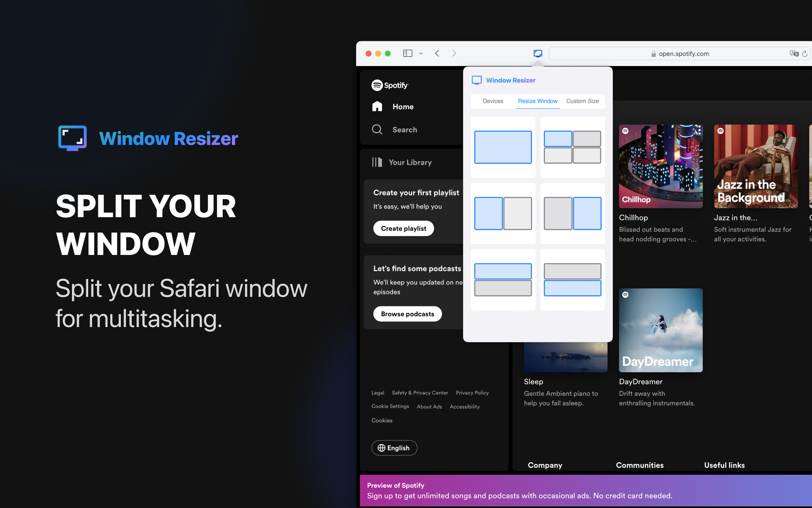Click the Communities footer heading
The image size is (812, 508).
pos(639,465)
